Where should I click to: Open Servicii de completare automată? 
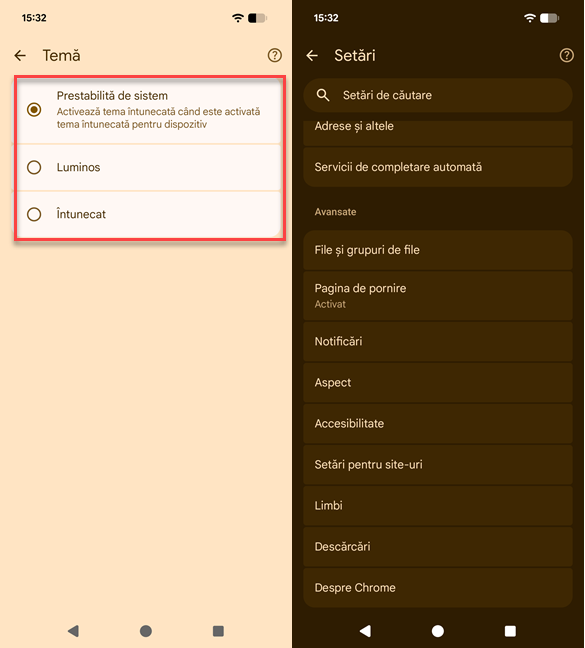coord(438,167)
